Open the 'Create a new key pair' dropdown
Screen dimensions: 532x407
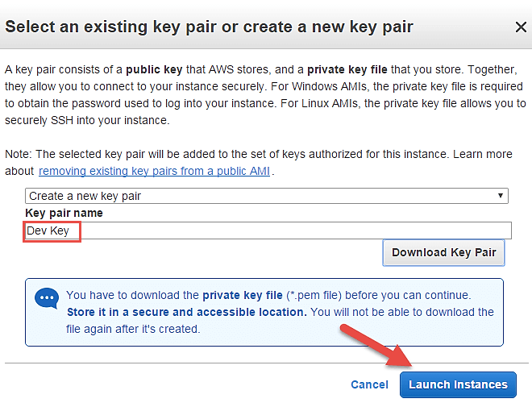[266, 196]
